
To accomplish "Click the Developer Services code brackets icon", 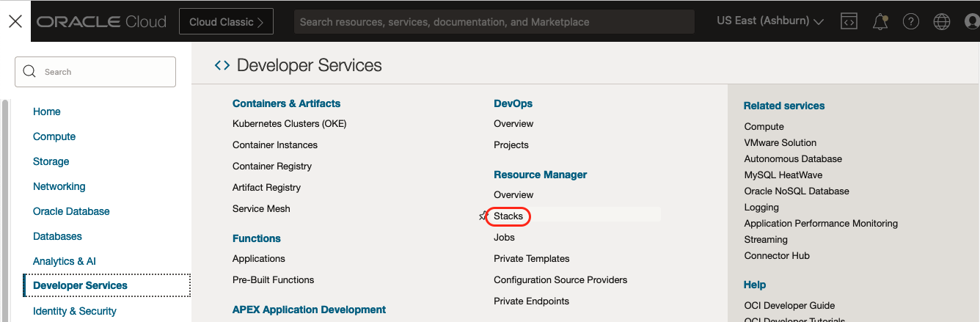I will (222, 65).
